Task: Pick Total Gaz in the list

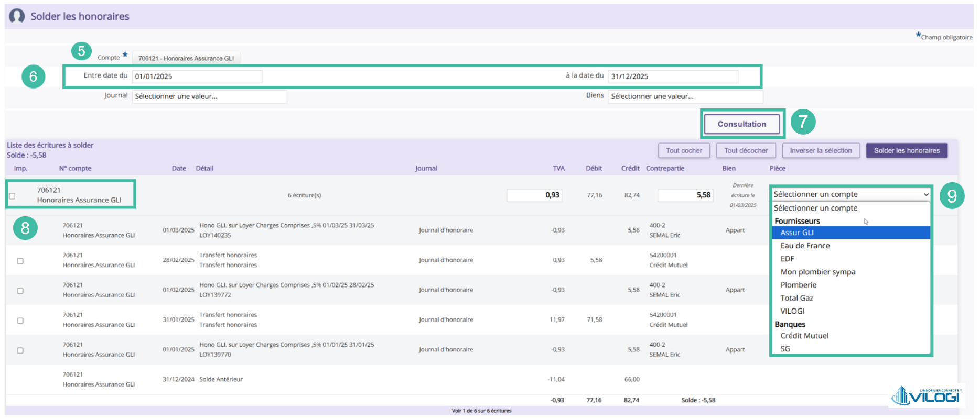Action: point(851,298)
